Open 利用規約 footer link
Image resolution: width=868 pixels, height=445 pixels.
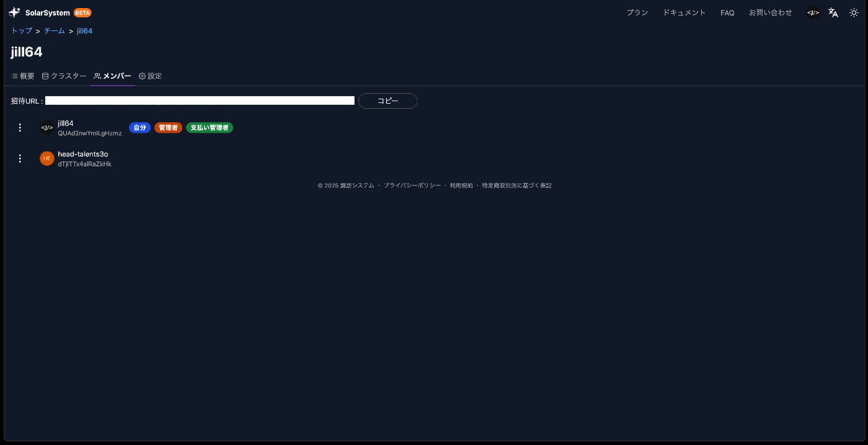tap(461, 186)
